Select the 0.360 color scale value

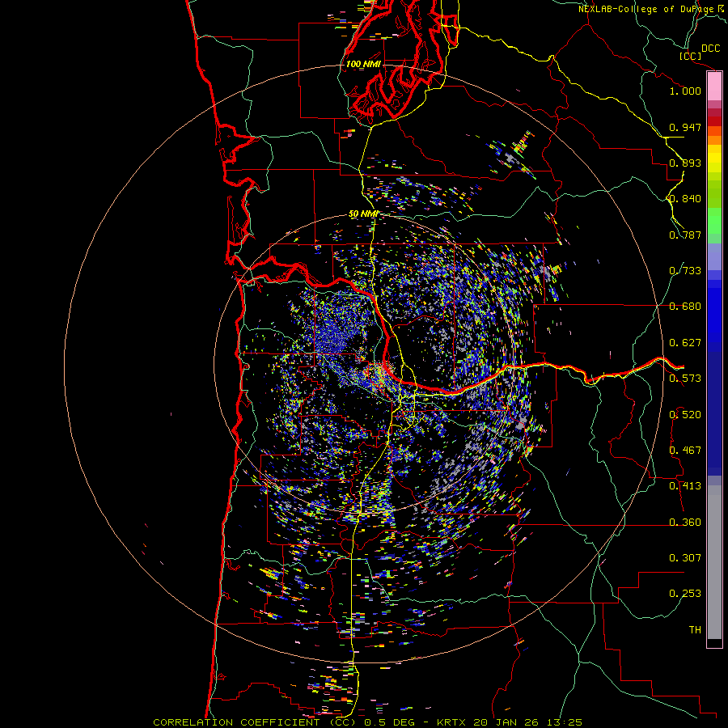coord(685,523)
